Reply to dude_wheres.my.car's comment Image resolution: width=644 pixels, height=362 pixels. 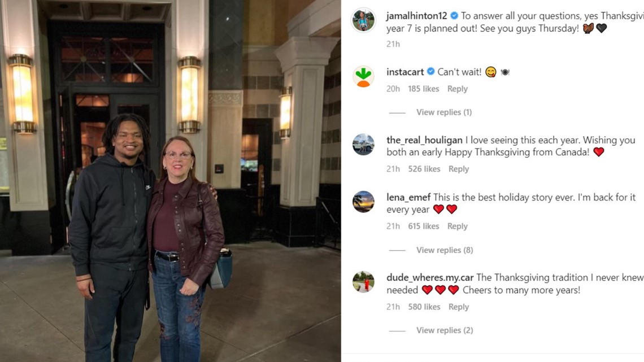point(458,307)
